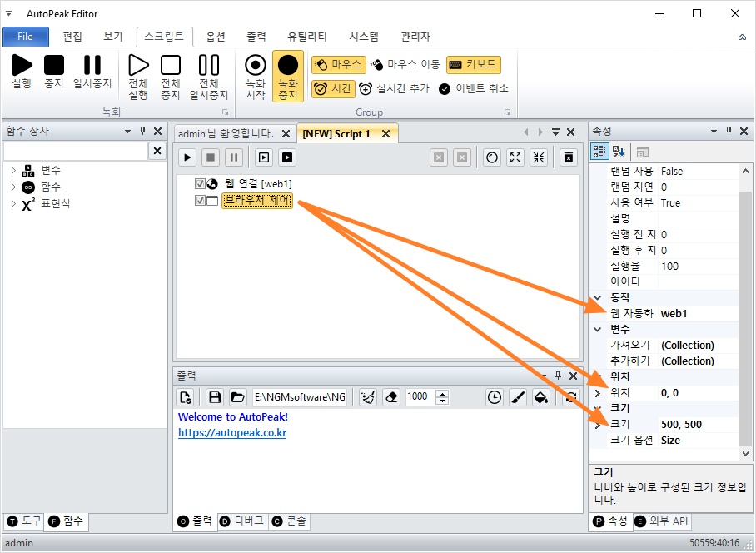
Task: Increase the 1000 line count stepper
Action: [442, 393]
